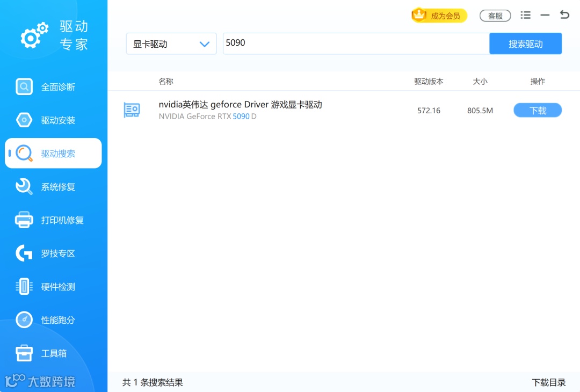Open 工具箱 section

coord(53,353)
